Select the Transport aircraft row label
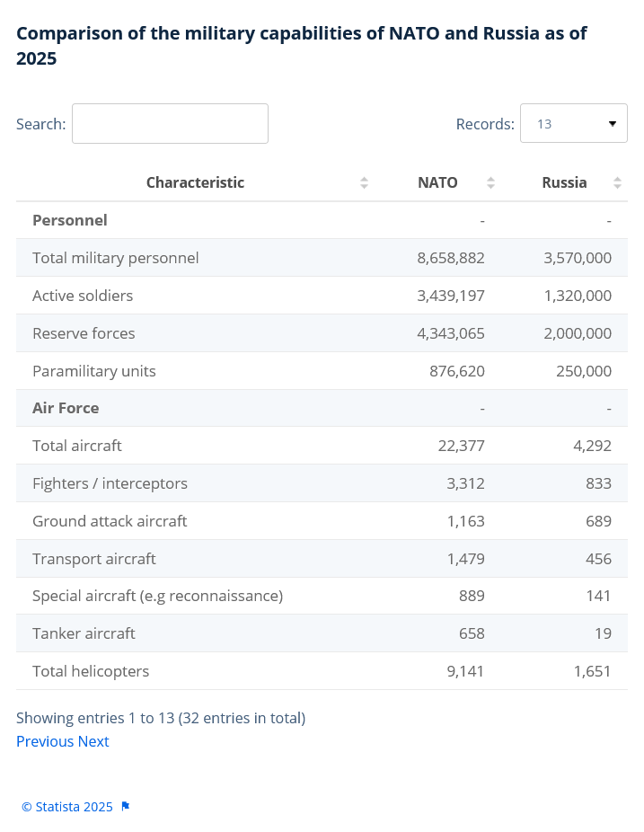This screenshot has height=832, width=644. [94, 559]
